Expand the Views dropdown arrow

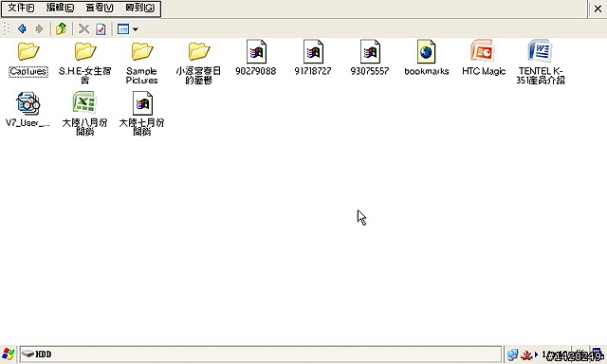[x=135, y=29]
